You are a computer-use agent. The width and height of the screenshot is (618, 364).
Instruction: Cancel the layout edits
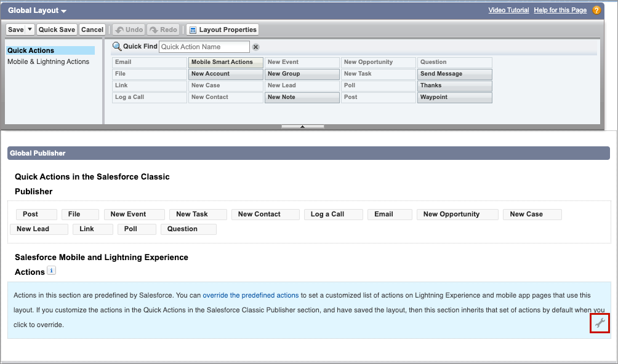[x=92, y=30]
